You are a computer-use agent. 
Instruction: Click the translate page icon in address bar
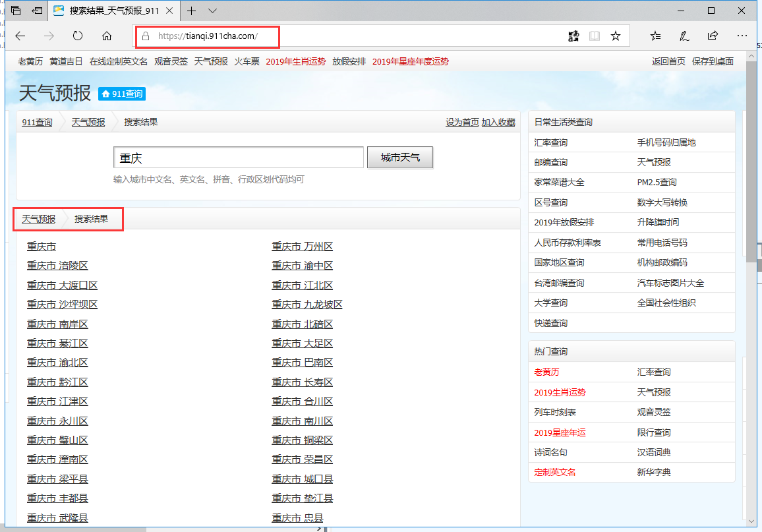click(573, 36)
